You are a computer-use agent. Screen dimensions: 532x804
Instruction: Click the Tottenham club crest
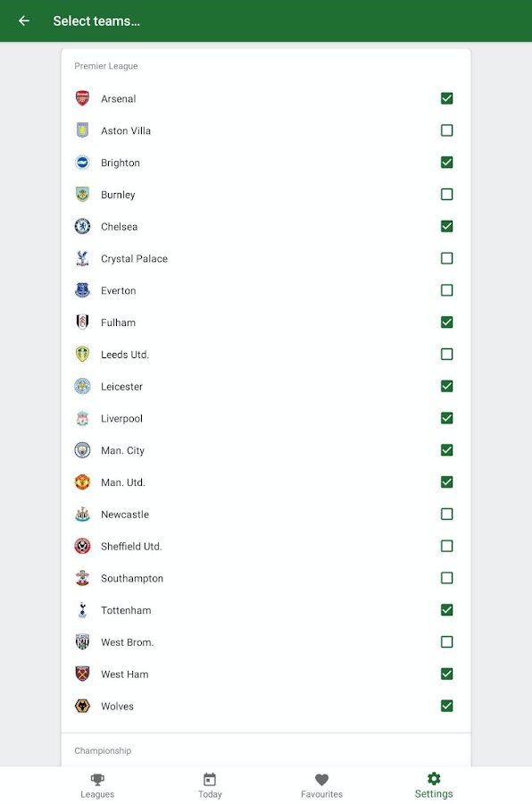[x=82, y=610]
